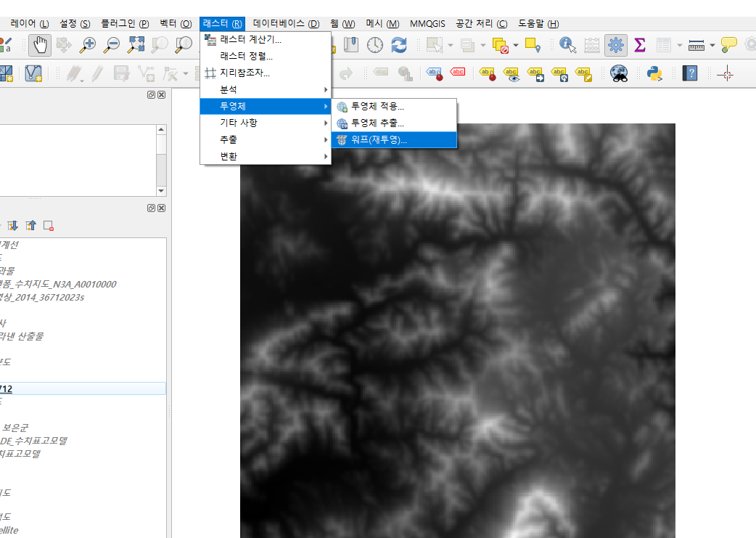Click the upper panel scrollbar up arrow
Screen dimensions: 756x538
(161, 129)
